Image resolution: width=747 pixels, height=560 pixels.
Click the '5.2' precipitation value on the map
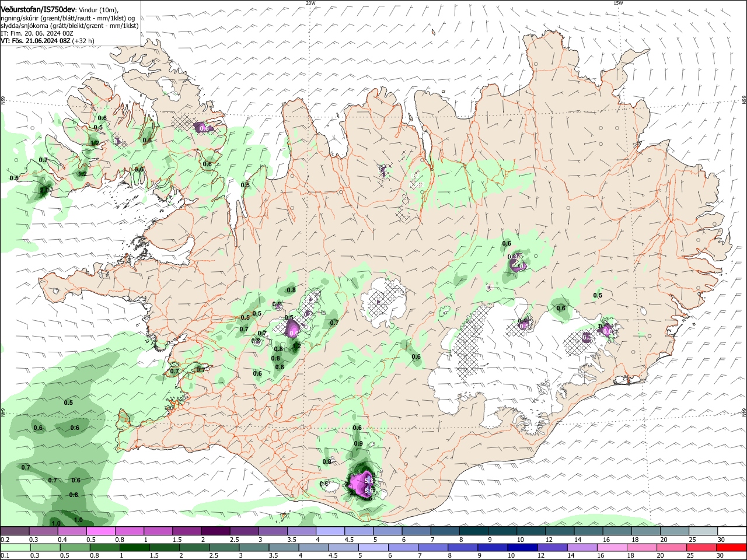(x=369, y=480)
